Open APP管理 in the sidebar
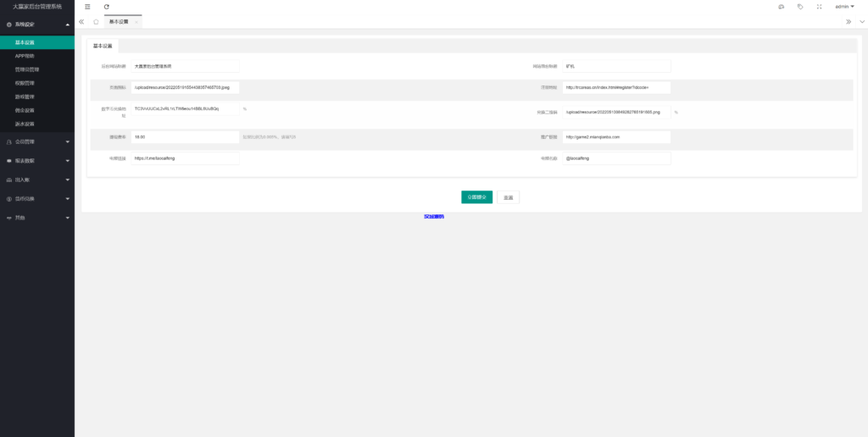The image size is (868, 437). [x=25, y=56]
